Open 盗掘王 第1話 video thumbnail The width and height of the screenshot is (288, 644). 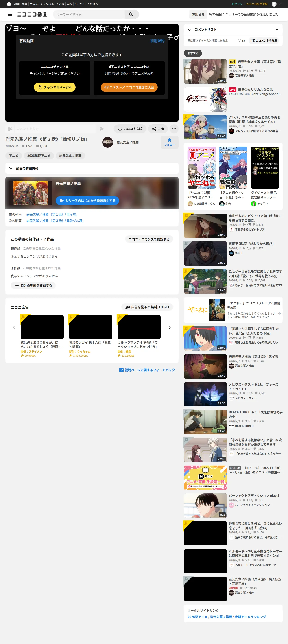[x=205, y=254]
